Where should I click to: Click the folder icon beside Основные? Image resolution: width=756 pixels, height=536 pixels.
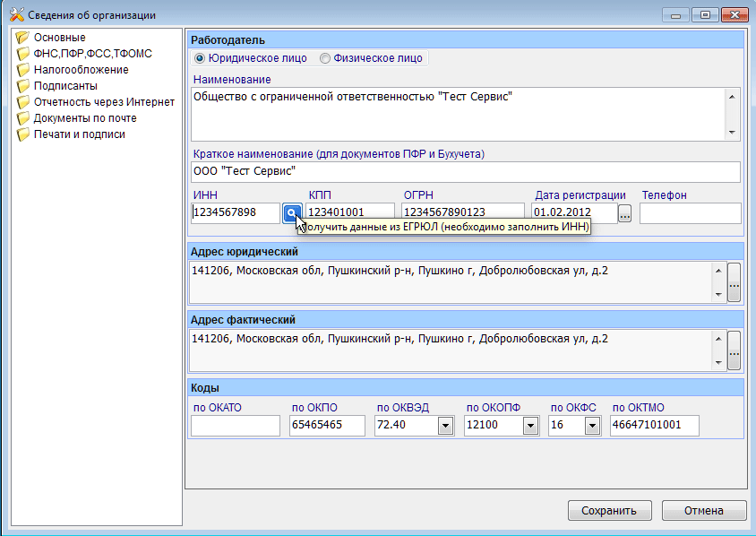22,37
